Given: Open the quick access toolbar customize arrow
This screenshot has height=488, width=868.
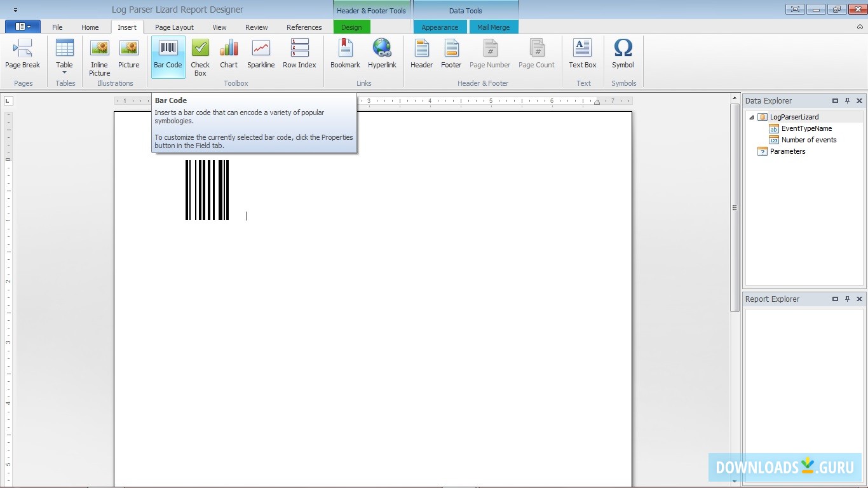Looking at the screenshot, I should (x=15, y=10).
